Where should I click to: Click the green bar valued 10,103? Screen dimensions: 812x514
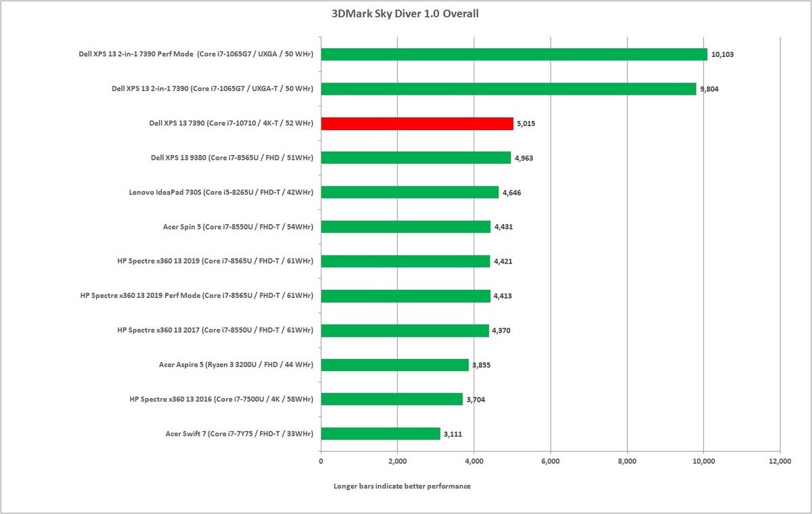click(514, 54)
